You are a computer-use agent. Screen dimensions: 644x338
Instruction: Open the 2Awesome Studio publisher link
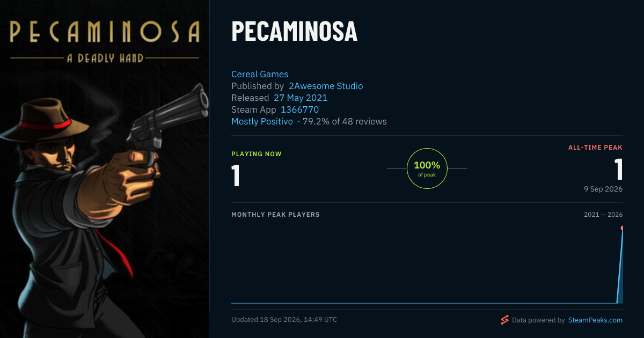tap(326, 86)
